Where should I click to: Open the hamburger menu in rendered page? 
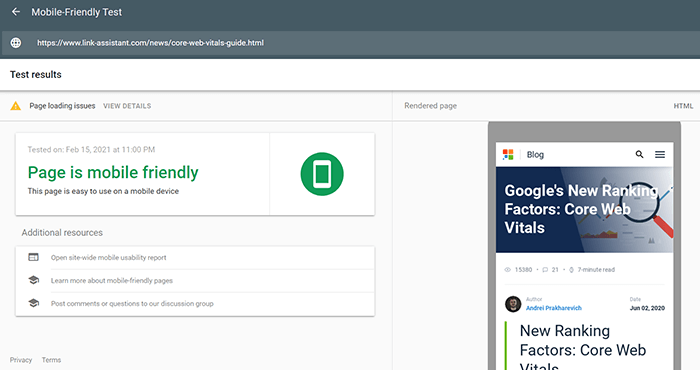[x=660, y=154]
